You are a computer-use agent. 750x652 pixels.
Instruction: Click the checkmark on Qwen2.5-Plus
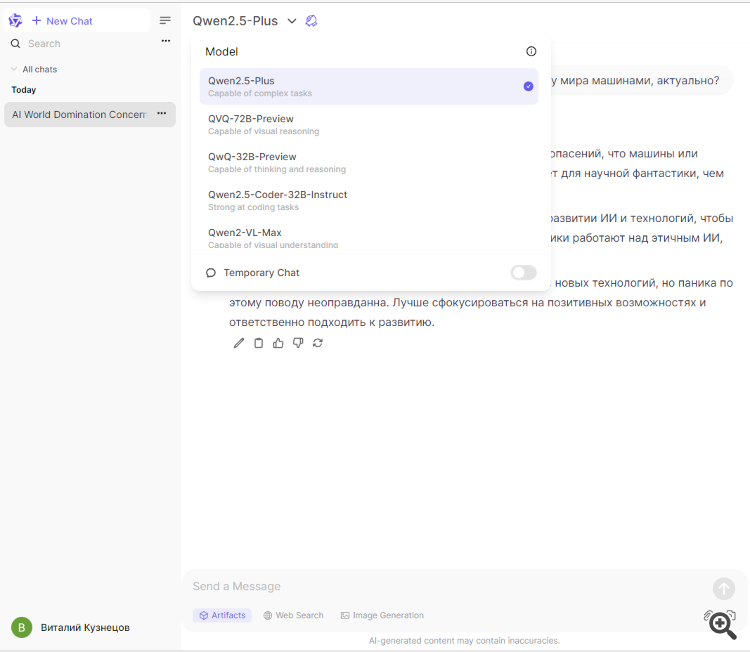coord(528,87)
